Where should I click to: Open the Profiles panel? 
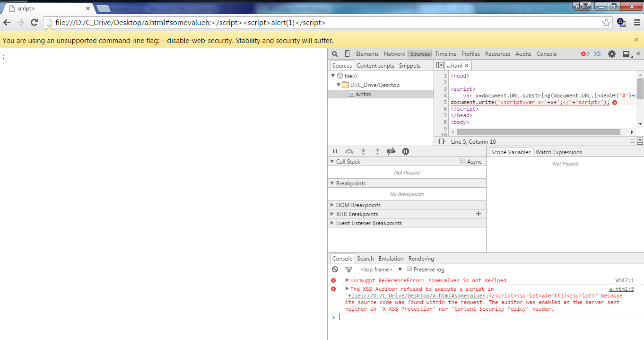[x=470, y=54]
